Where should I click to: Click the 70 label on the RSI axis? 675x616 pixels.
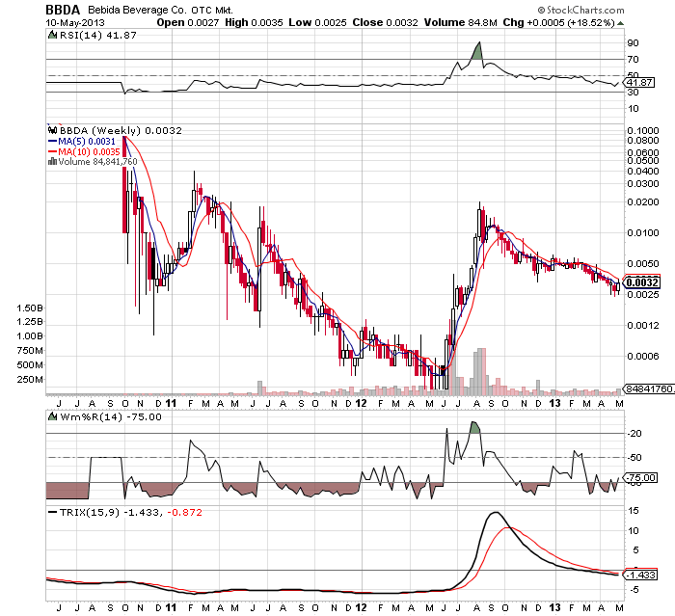point(634,59)
